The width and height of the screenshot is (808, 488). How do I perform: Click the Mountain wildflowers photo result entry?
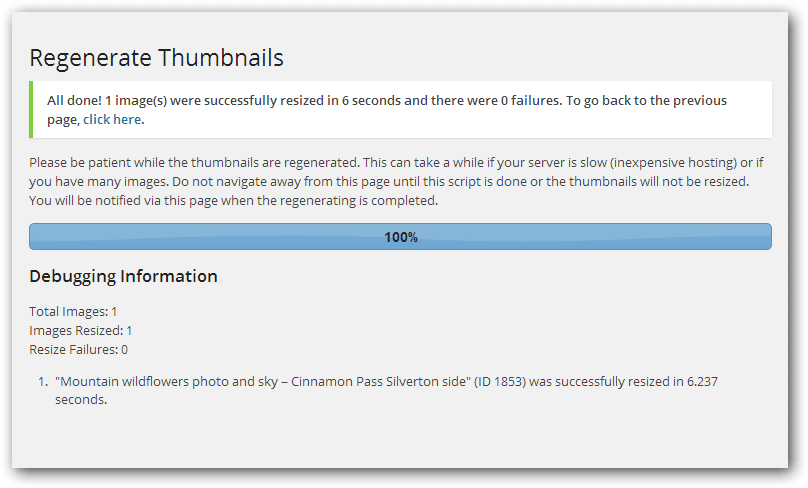click(x=300, y=382)
